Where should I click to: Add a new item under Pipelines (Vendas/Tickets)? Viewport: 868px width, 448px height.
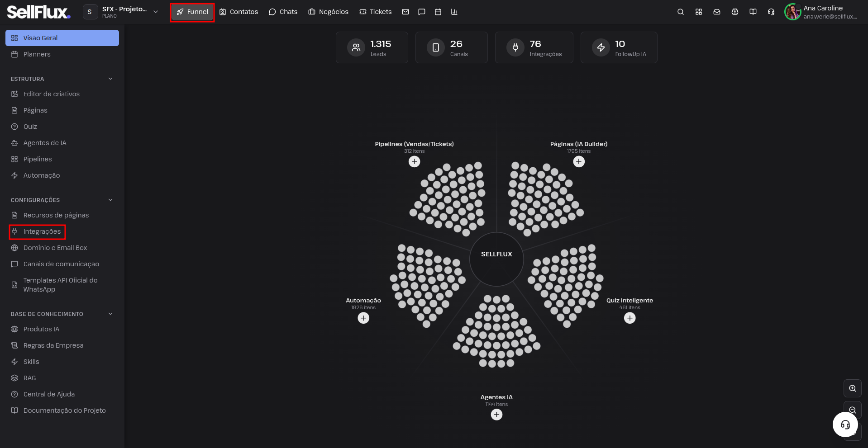(x=415, y=161)
